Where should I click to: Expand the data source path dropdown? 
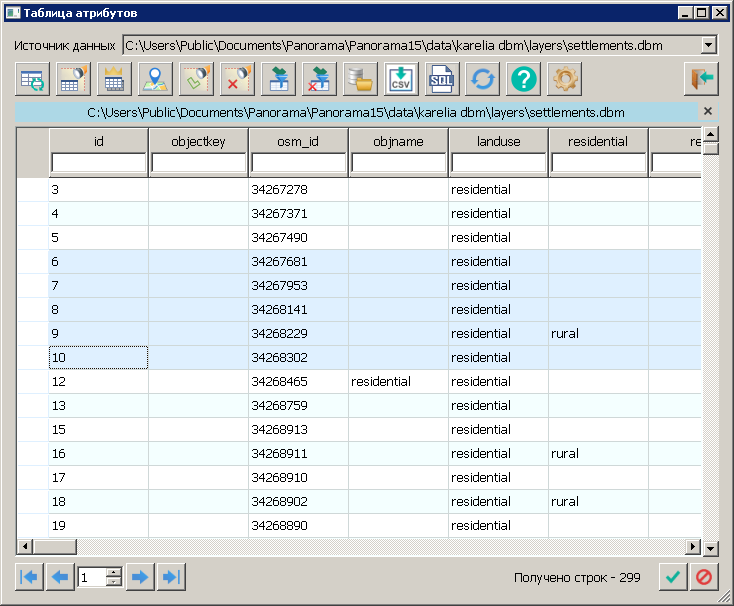[709, 45]
